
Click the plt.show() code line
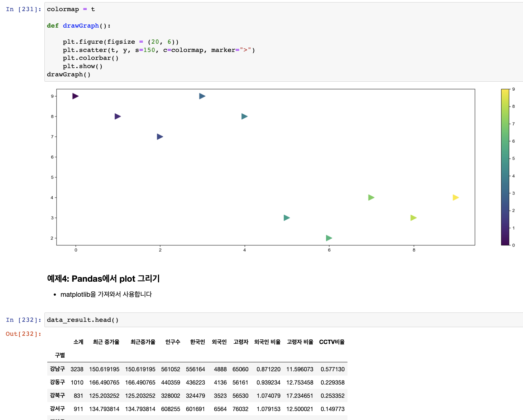click(83, 66)
